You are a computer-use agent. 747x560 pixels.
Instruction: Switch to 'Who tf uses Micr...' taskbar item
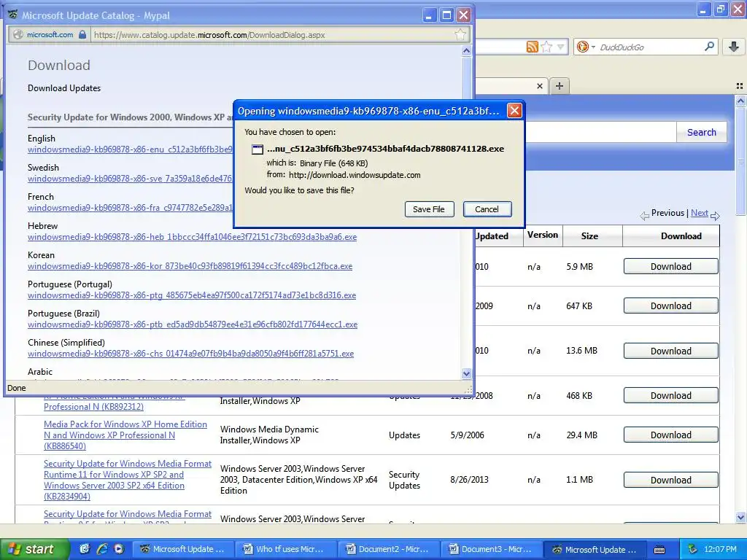pyautogui.click(x=286, y=549)
